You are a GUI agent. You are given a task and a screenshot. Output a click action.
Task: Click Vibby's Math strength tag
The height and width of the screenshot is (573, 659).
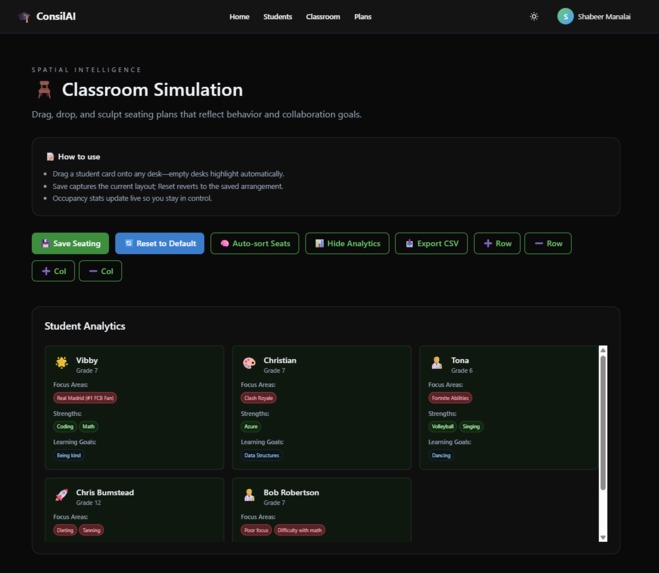[88, 427]
